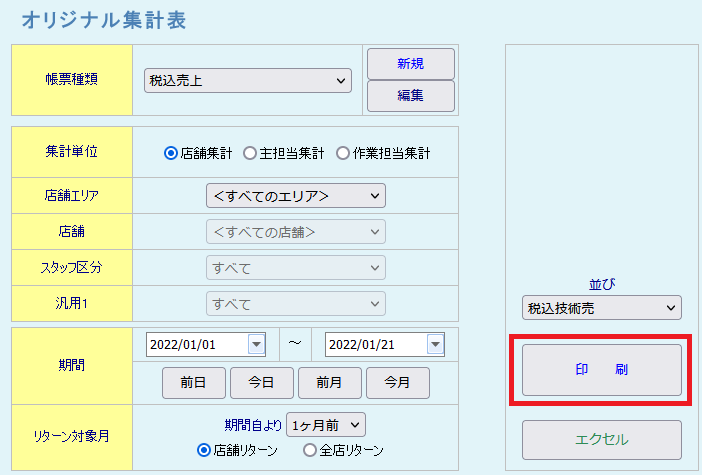The height and width of the screenshot is (475, 702).
Task: Set period with 今日 button
Action: pyautogui.click(x=262, y=383)
